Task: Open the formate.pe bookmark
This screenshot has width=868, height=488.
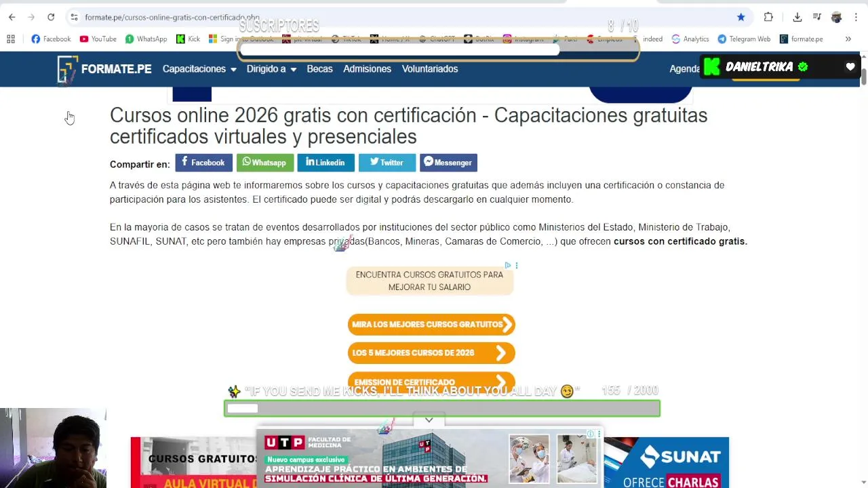Action: pos(801,39)
